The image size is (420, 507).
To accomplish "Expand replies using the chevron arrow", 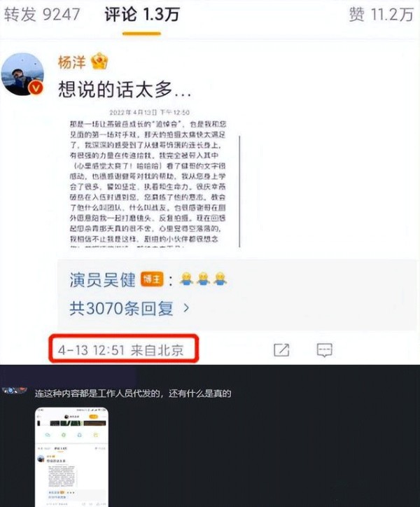I will 186,308.
